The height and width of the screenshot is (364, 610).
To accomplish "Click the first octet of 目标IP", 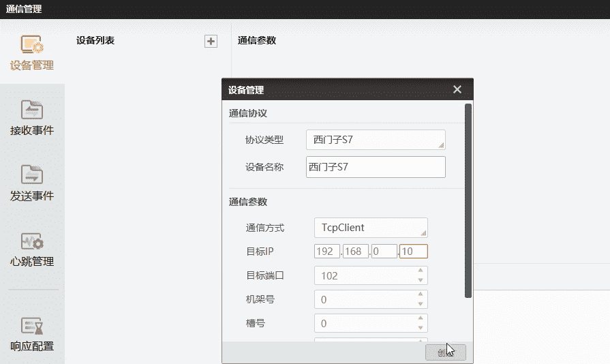I will [x=327, y=252].
